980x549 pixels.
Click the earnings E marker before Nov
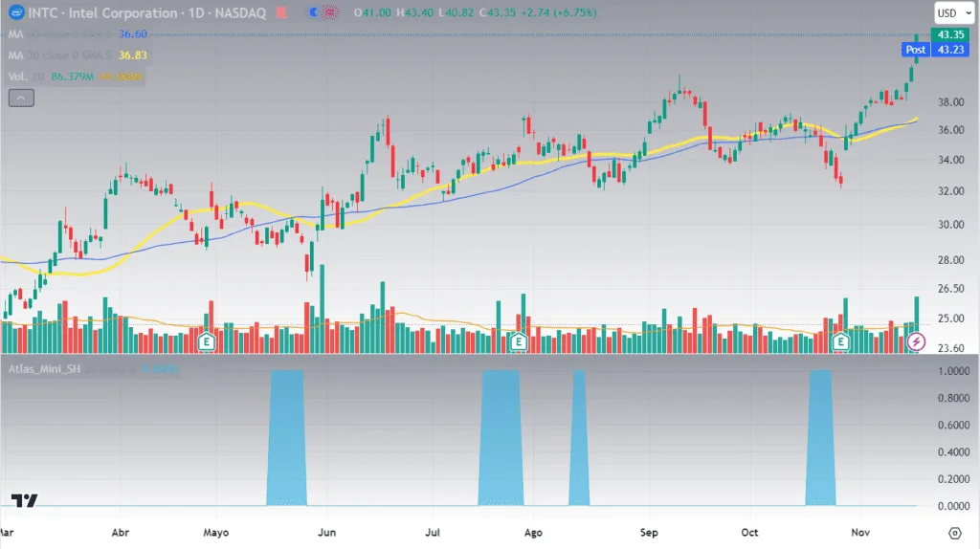click(x=840, y=341)
